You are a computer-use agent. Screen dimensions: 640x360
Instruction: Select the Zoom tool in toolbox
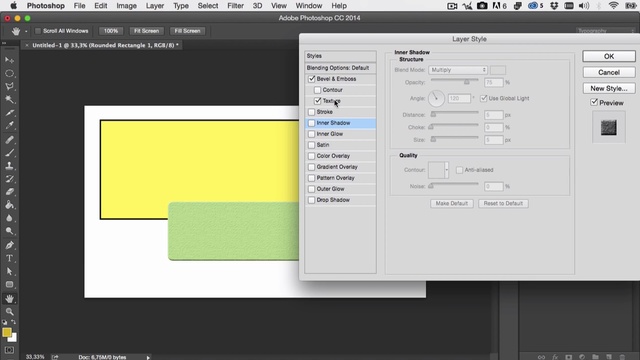(x=9, y=312)
